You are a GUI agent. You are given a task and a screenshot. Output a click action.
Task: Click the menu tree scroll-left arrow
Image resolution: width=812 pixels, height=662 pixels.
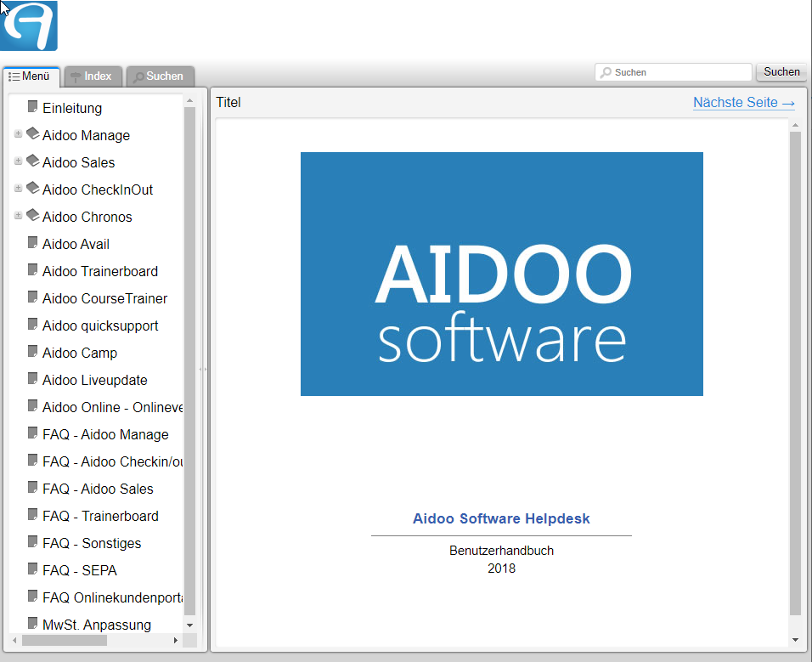tap(14, 640)
